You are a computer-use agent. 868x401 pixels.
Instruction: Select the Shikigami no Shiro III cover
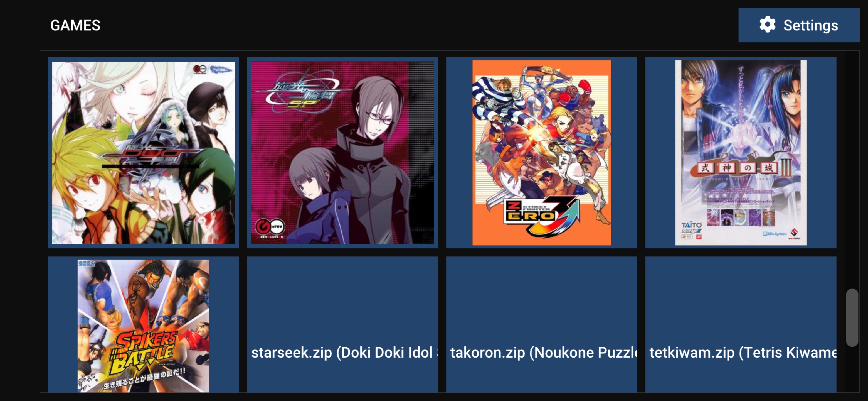[x=741, y=153]
